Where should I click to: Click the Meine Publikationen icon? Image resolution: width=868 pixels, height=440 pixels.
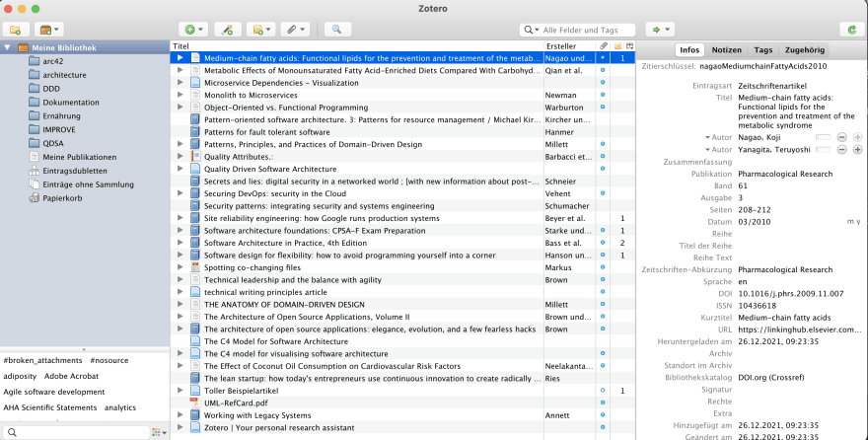[35, 157]
